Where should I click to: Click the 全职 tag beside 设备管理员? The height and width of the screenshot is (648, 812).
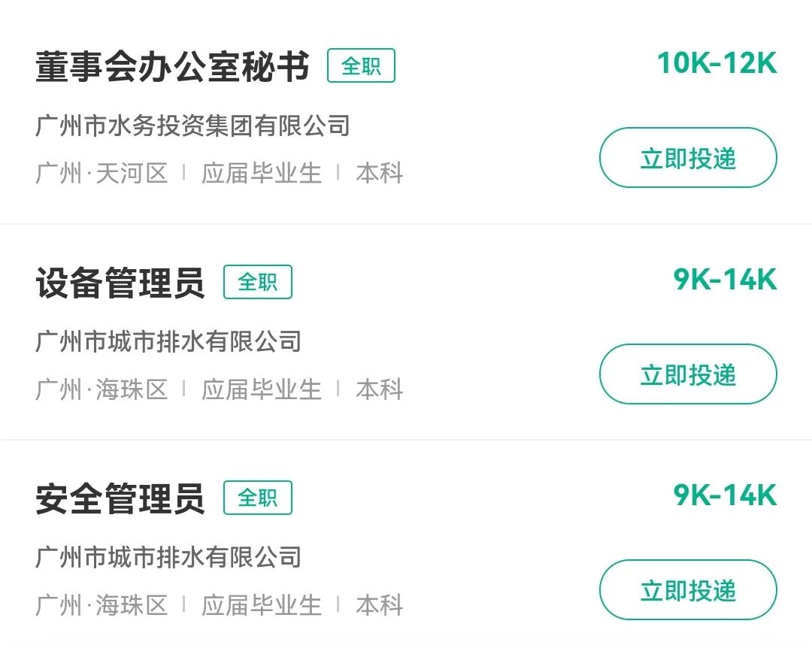click(257, 283)
